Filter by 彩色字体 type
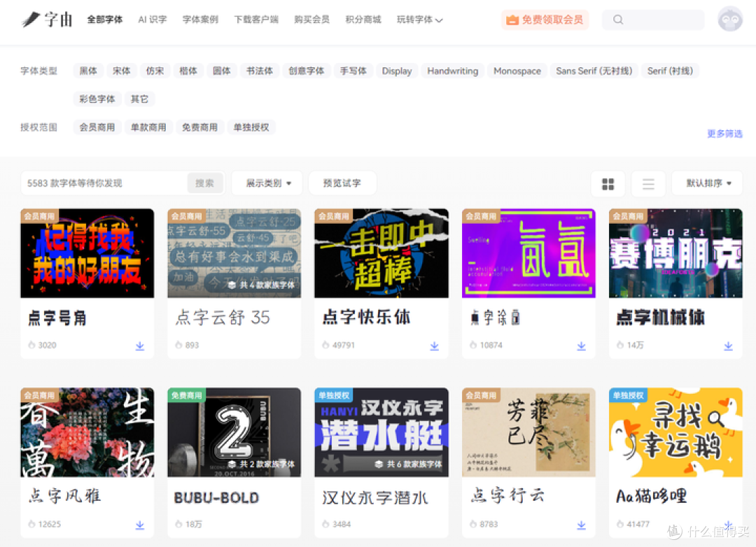 point(97,99)
